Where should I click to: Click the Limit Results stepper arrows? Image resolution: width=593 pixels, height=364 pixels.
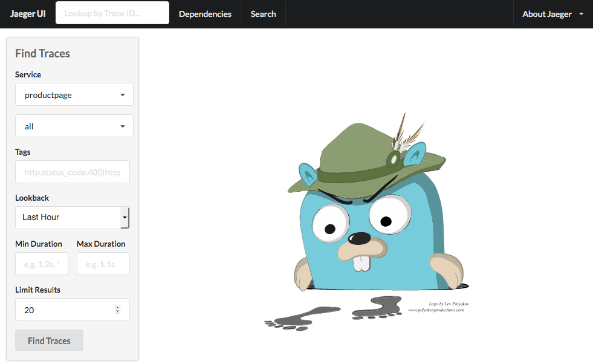[x=118, y=310]
